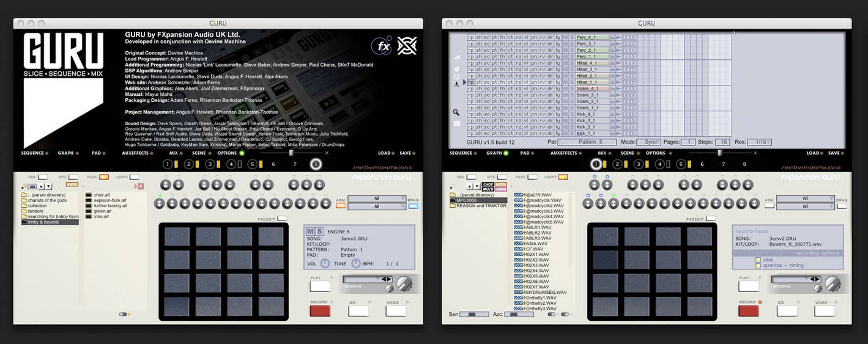Toggle the ARM button in left window
The height and width of the screenshot is (344, 868).
(x=341, y=206)
